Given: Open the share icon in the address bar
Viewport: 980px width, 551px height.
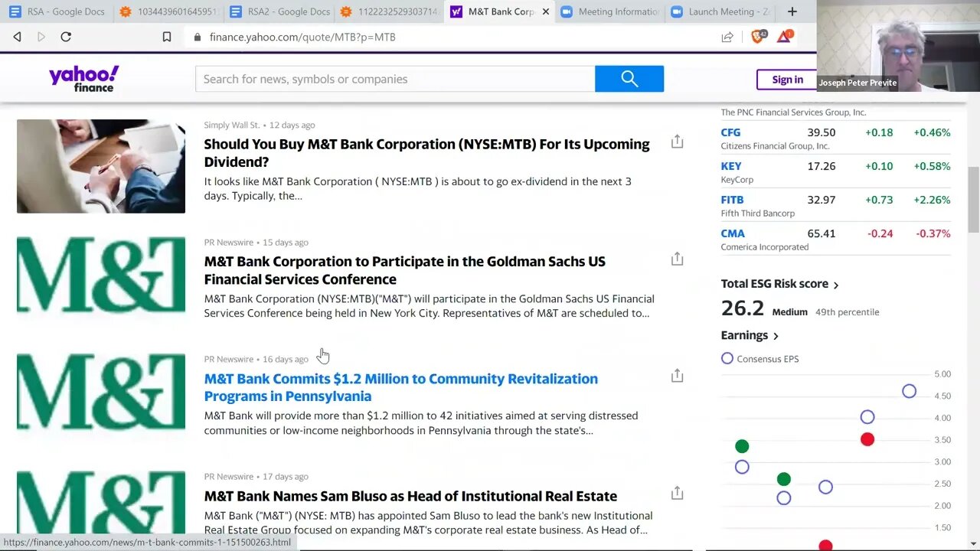Looking at the screenshot, I should [x=727, y=37].
